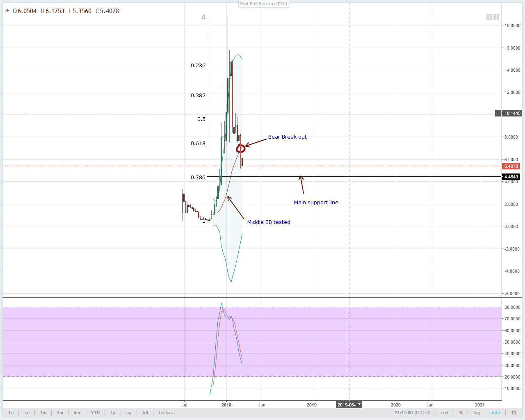This screenshot has width=525, height=420.
Task: Show the full history with All range
Action: click(145, 413)
